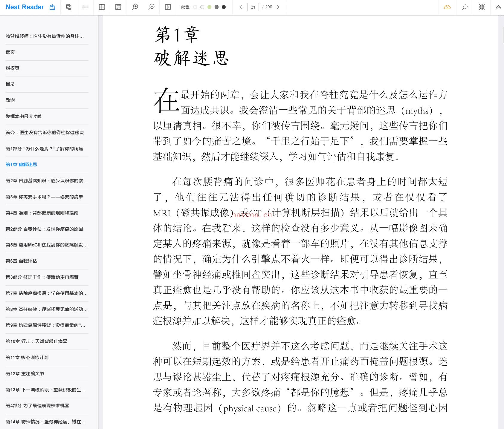Click the Neat Reader import icon
This screenshot has height=429, width=504.
52,7
